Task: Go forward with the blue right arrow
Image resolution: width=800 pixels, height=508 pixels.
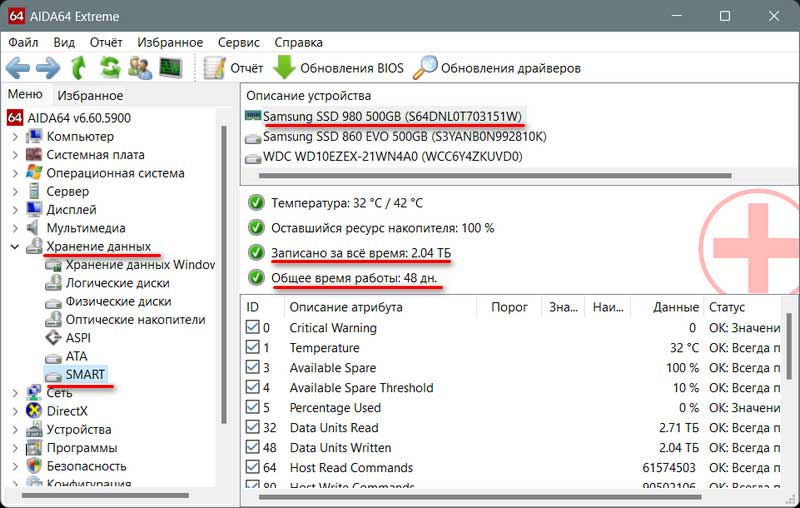Action: (x=48, y=68)
